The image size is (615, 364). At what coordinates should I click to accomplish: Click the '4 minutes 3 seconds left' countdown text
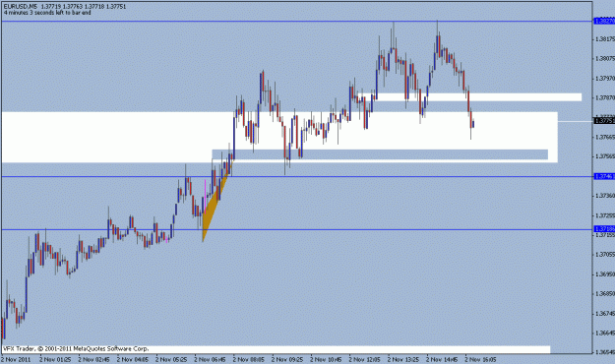click(x=47, y=13)
